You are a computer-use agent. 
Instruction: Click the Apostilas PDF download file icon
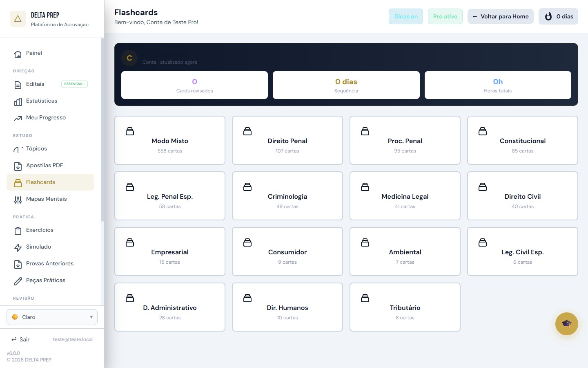click(x=18, y=166)
